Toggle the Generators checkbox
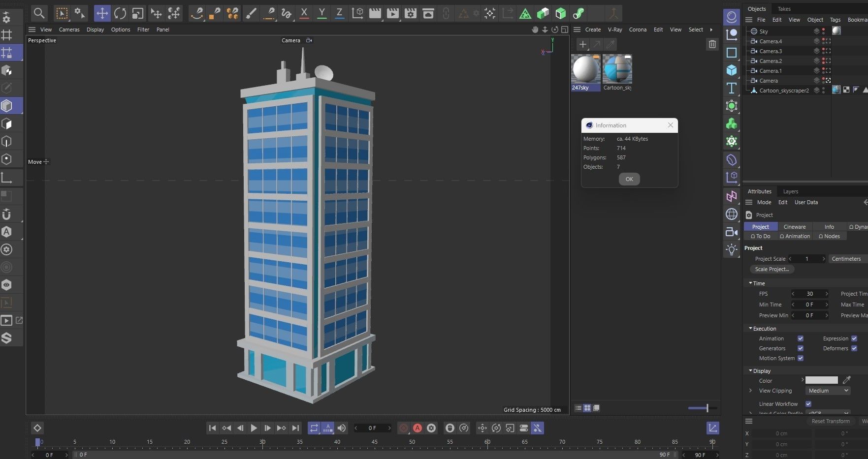This screenshot has width=868, height=459. pos(801,348)
